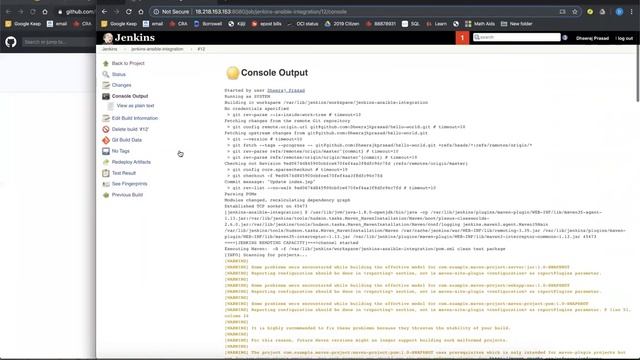Click the Status magnifier icon

pos(106,74)
